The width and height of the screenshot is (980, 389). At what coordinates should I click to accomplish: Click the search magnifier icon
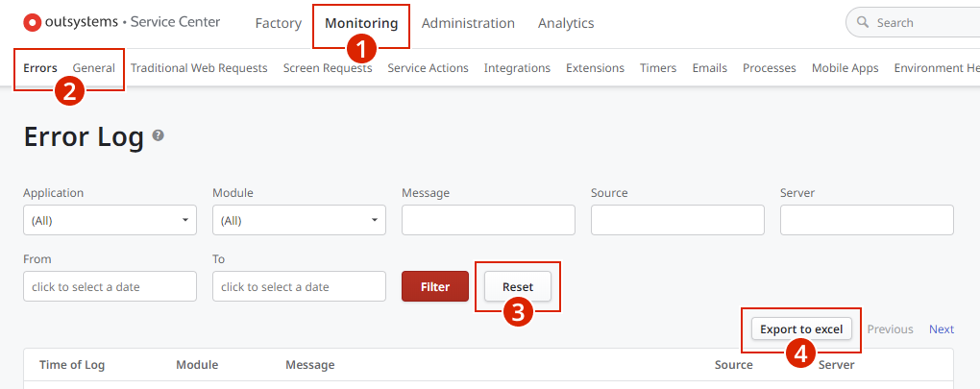(863, 22)
